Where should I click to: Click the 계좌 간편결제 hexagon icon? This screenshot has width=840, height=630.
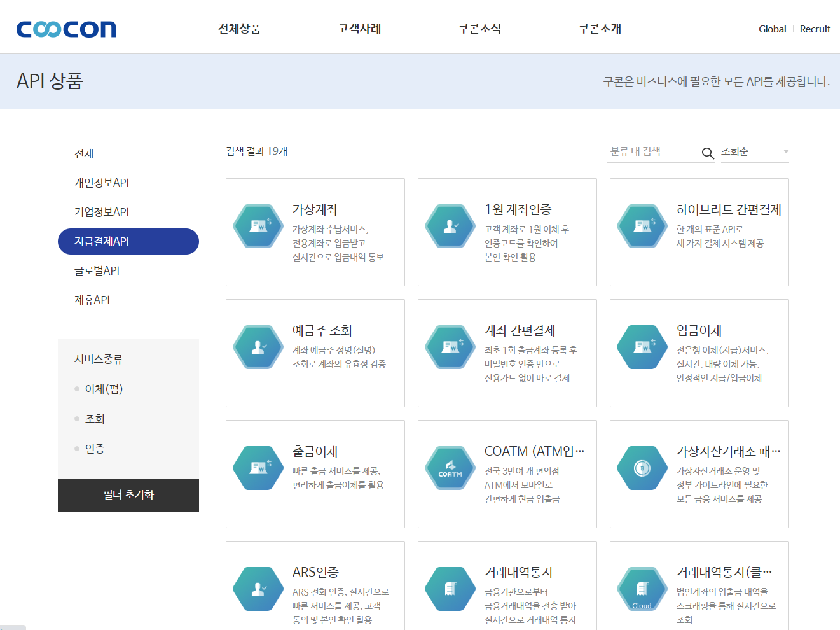450,347
